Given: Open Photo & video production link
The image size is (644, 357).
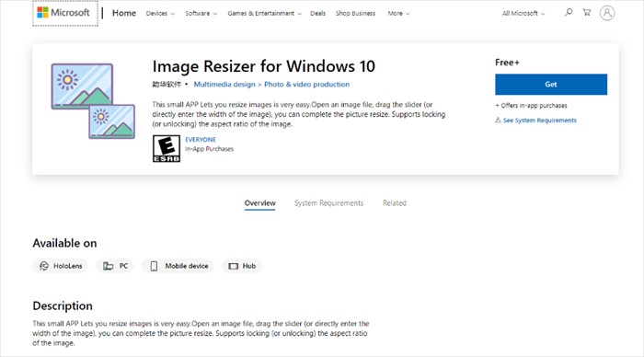Looking at the screenshot, I should [306, 85].
